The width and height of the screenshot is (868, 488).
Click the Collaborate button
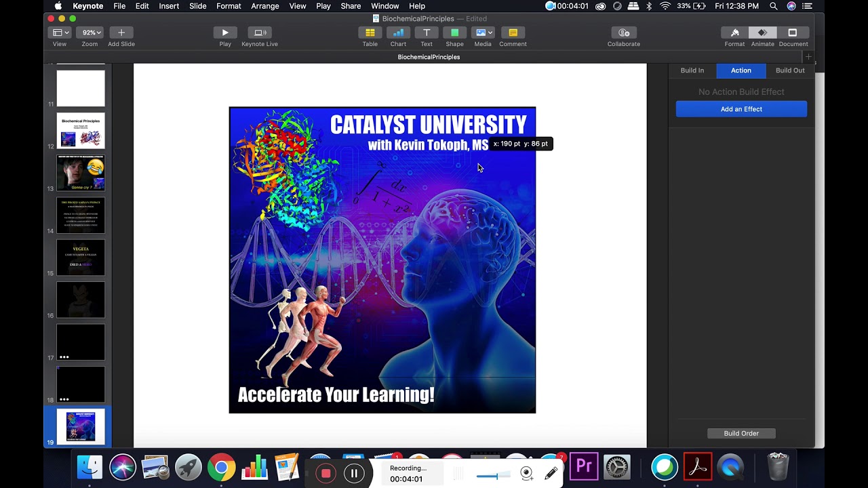point(624,33)
